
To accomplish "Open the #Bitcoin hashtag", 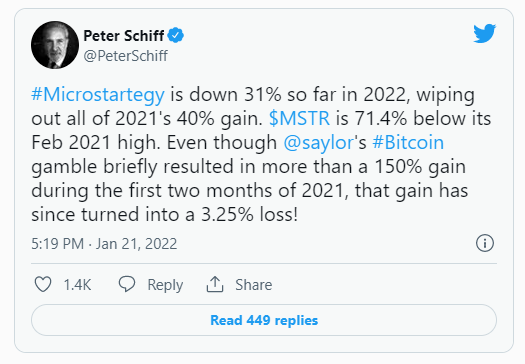I will (408, 143).
